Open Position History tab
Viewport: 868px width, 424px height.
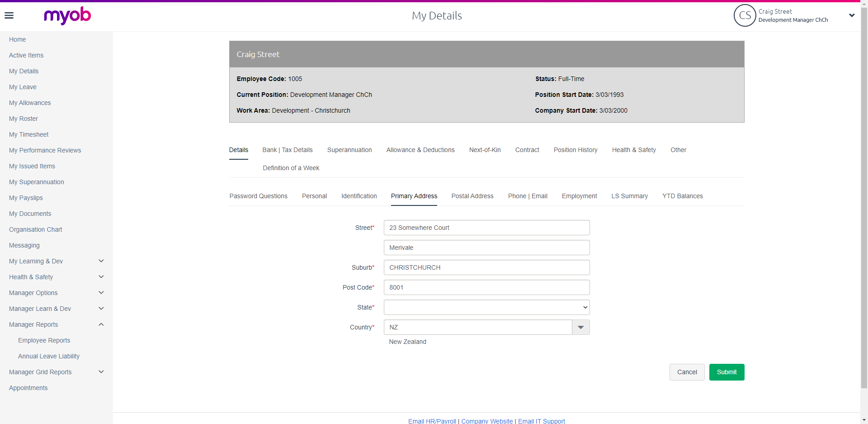[576, 150]
